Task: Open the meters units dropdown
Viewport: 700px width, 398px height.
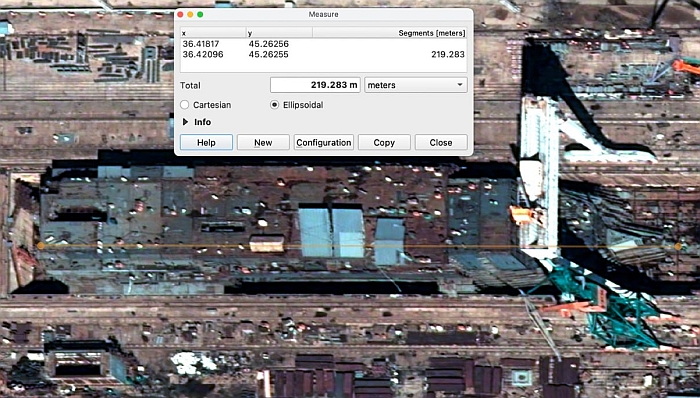Action: click(416, 85)
